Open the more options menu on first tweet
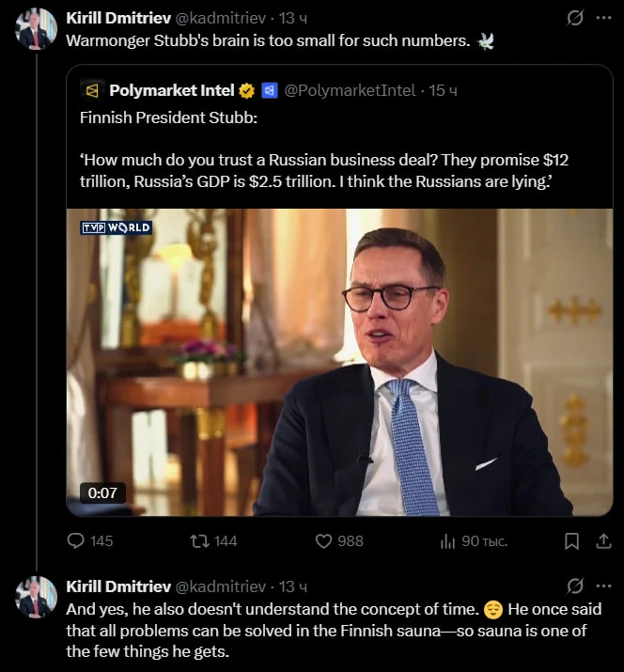The width and height of the screenshot is (624, 672). (x=601, y=18)
